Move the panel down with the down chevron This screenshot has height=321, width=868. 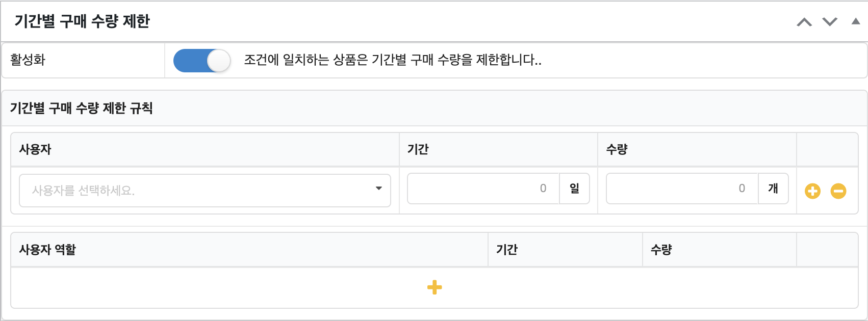pyautogui.click(x=830, y=22)
